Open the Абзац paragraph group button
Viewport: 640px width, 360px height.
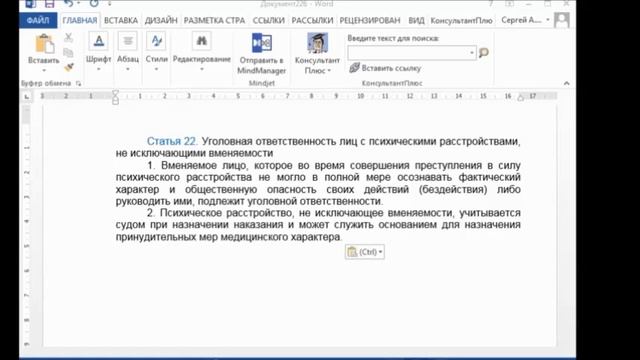[x=128, y=52]
